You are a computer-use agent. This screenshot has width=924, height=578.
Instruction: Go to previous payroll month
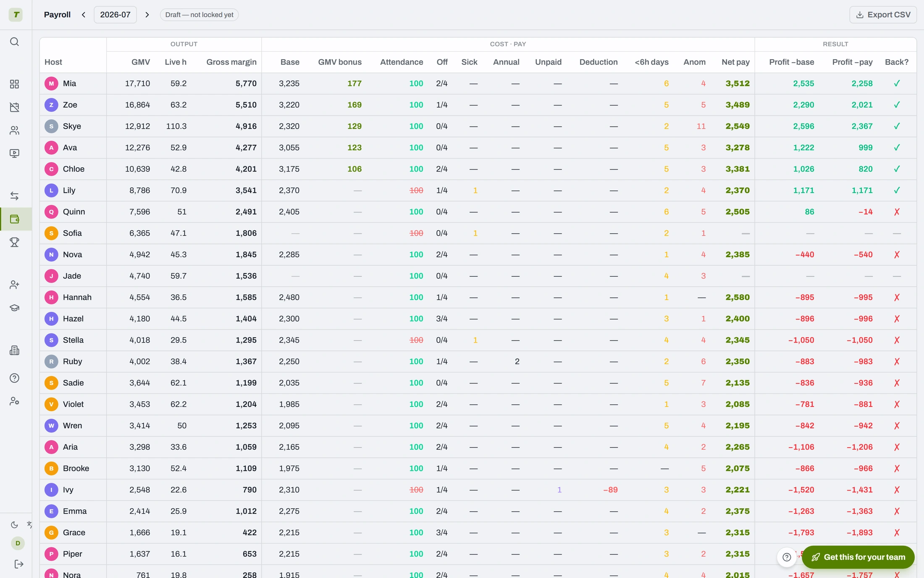84,15
